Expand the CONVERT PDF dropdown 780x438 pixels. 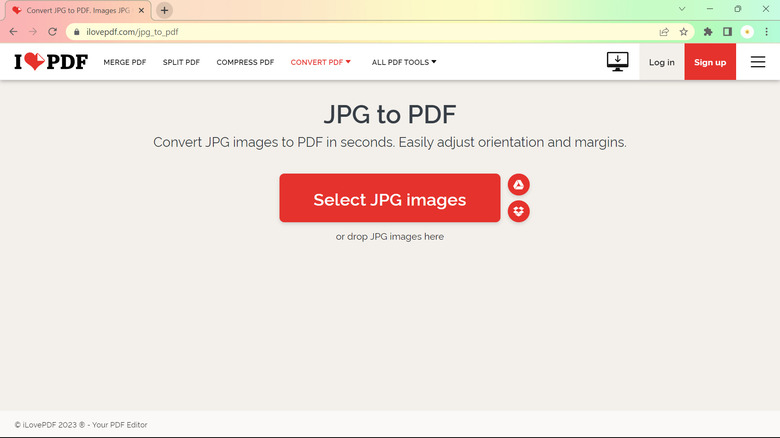(x=321, y=62)
